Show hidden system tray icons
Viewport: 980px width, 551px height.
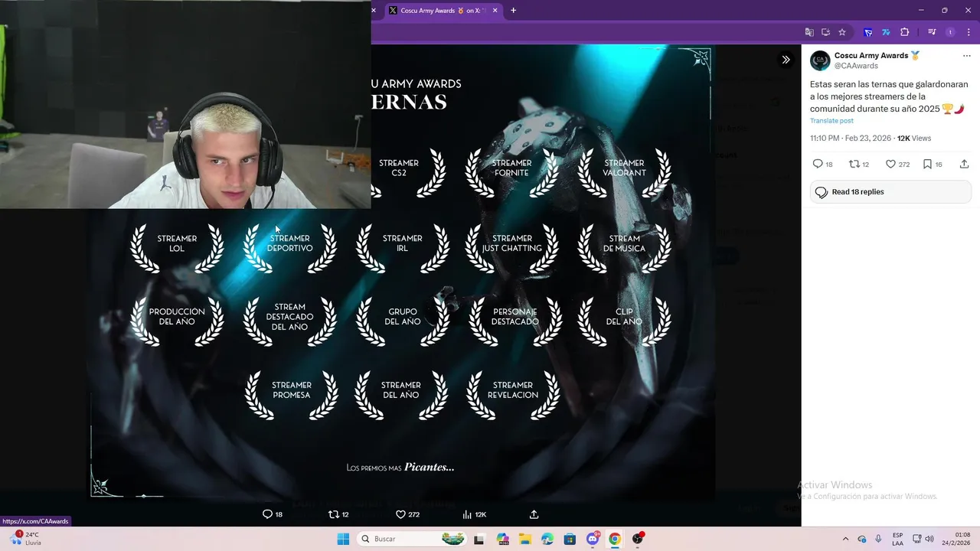[x=845, y=539]
